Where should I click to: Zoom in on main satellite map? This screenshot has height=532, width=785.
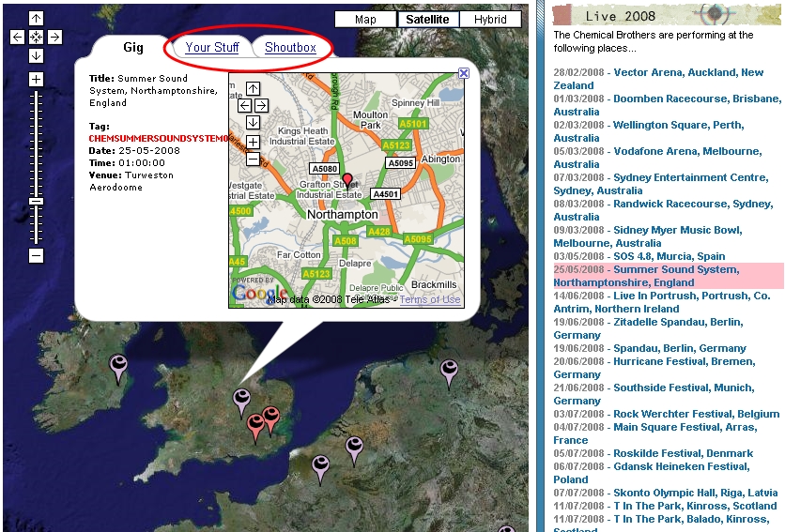coord(36,79)
